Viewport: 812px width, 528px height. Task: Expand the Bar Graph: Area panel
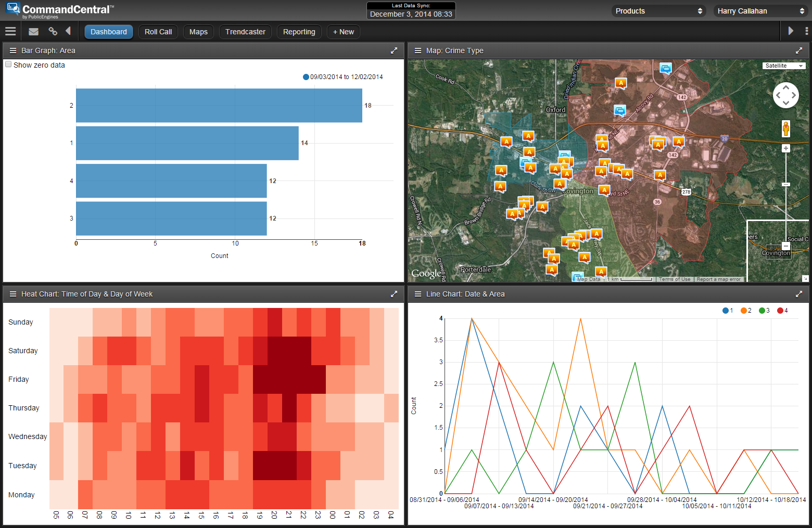394,50
